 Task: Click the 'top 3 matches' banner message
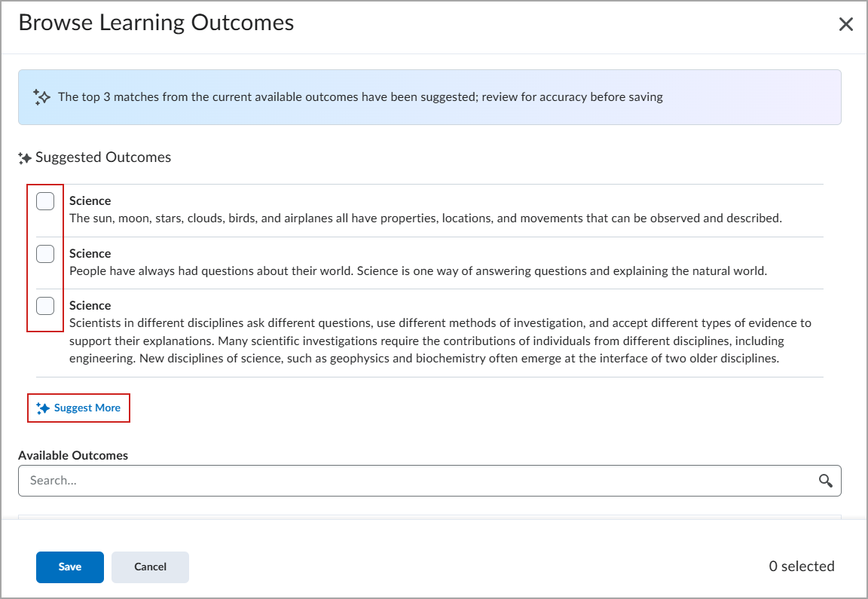click(x=360, y=97)
